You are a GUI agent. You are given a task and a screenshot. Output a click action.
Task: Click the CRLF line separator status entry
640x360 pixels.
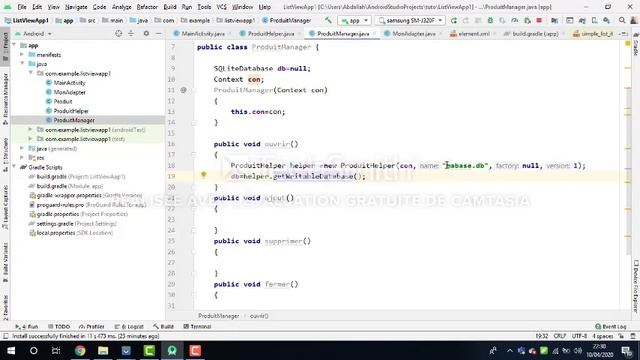[560, 336]
